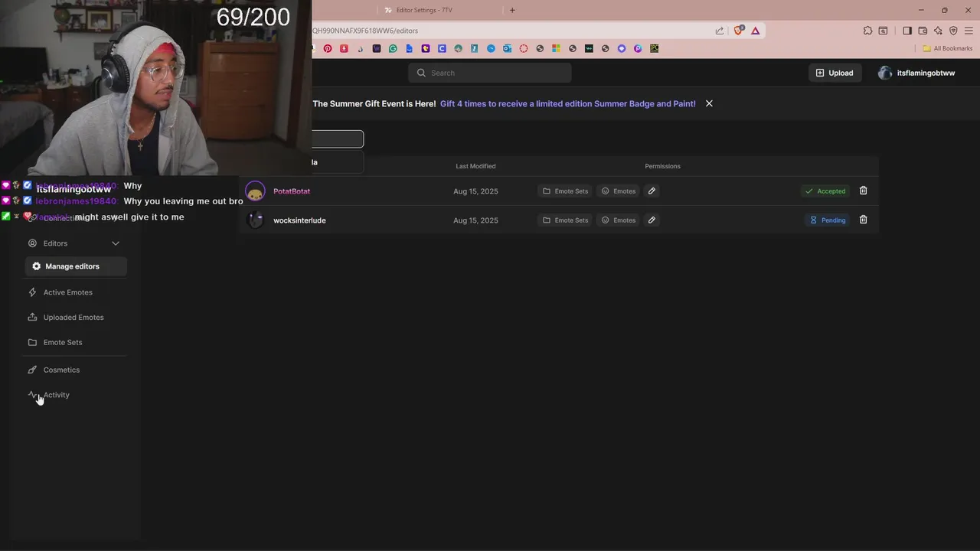The height and width of the screenshot is (551, 980).
Task: Click the Uploaded Emotes upload-tray icon
Action: pos(32,317)
